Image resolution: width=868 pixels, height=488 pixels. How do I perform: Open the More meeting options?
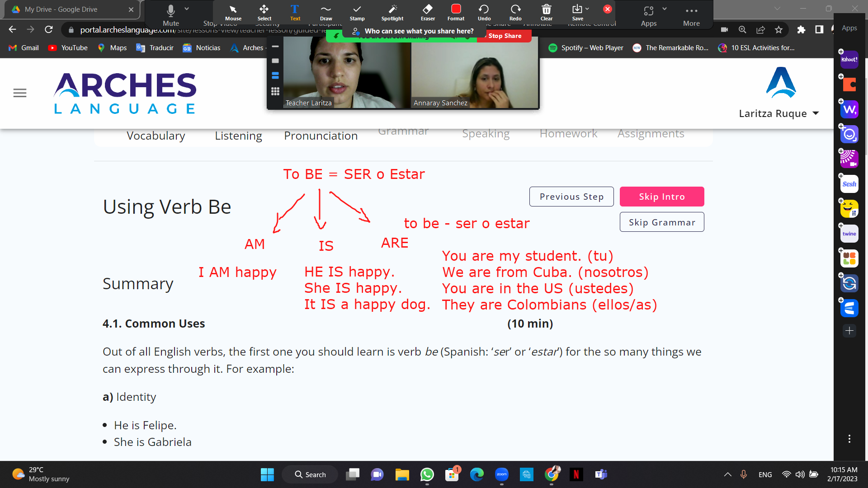(691, 16)
